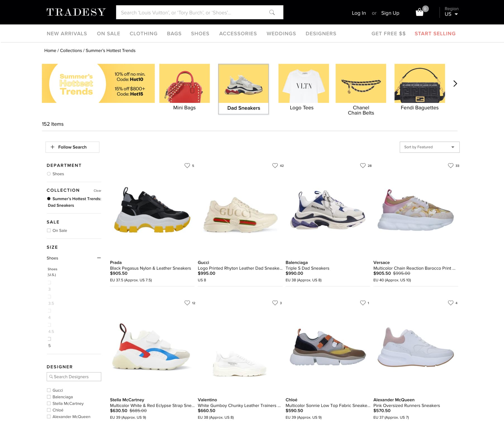Screen dimensions: 504x421
Task: Open the Region US dropdown
Action: [451, 11]
